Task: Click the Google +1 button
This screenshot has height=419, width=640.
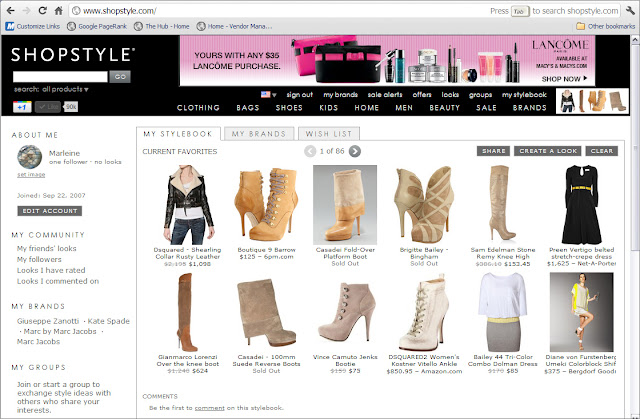Action: [x=22, y=107]
